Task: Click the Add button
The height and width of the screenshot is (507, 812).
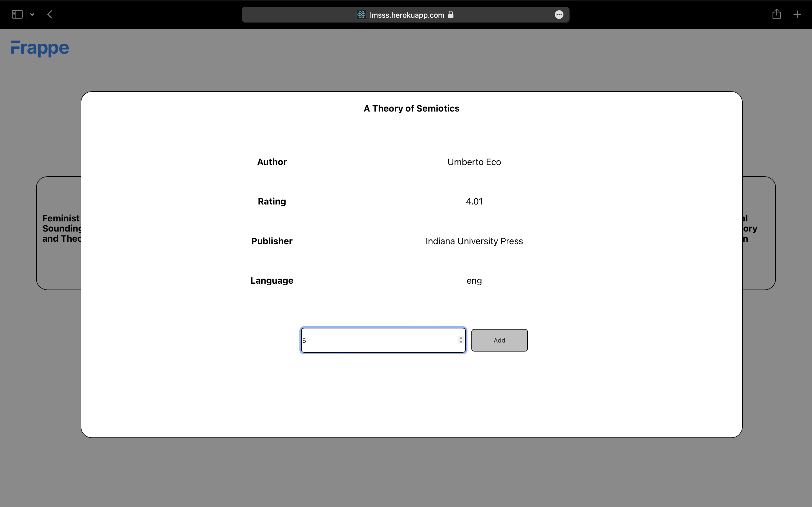Action: 499,340
